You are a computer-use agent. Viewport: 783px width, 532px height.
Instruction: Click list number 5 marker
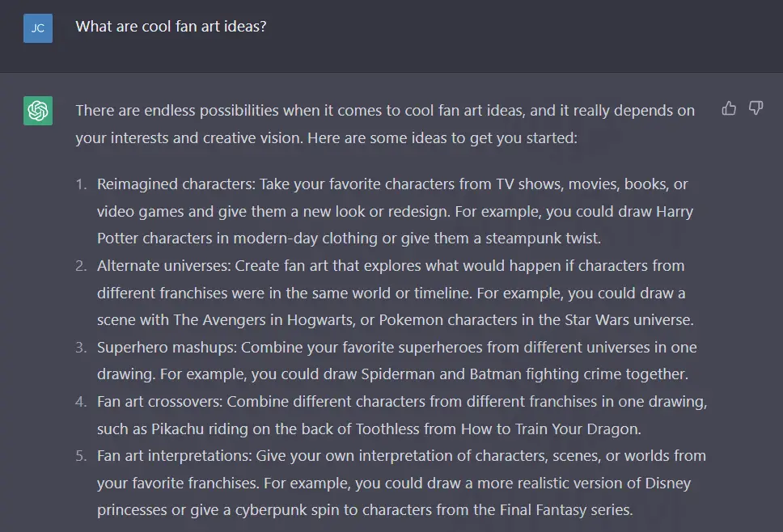tap(81, 456)
